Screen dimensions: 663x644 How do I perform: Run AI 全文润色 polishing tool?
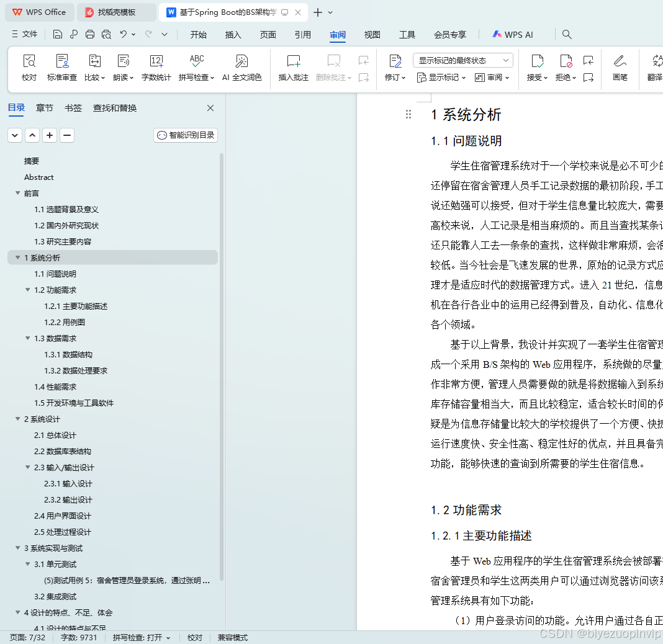pos(242,68)
